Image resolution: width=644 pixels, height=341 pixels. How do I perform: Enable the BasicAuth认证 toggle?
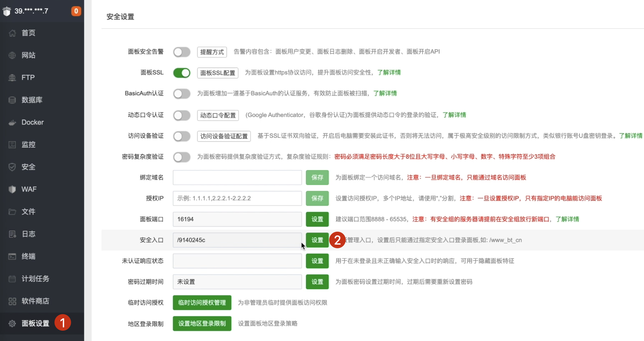click(x=182, y=94)
